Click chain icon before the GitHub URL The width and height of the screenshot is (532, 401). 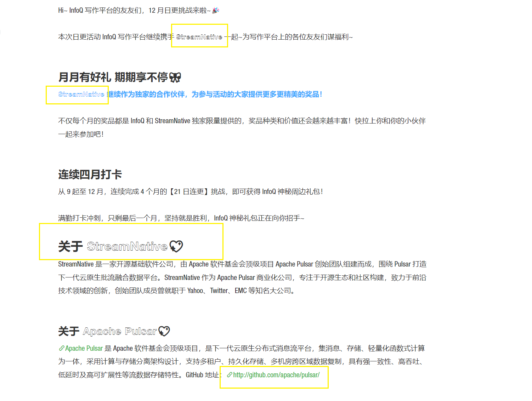click(230, 375)
